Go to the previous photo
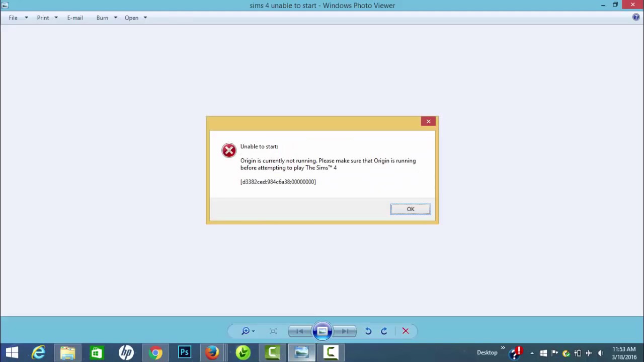This screenshot has height=362, width=644. click(299, 331)
